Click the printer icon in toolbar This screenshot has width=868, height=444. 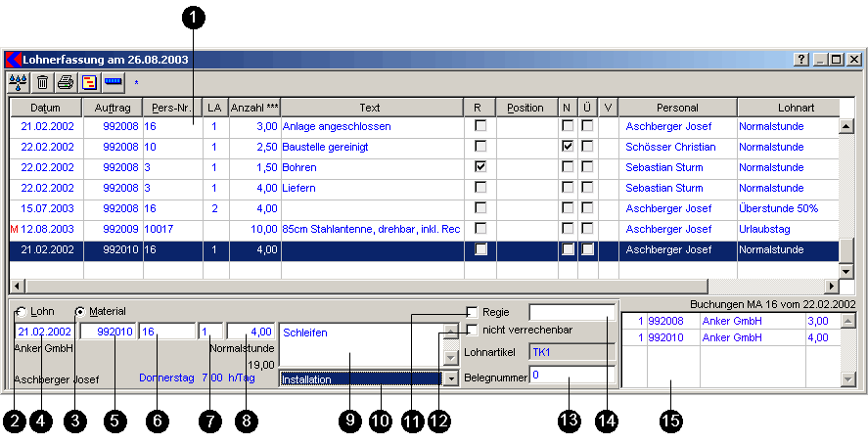click(x=65, y=82)
